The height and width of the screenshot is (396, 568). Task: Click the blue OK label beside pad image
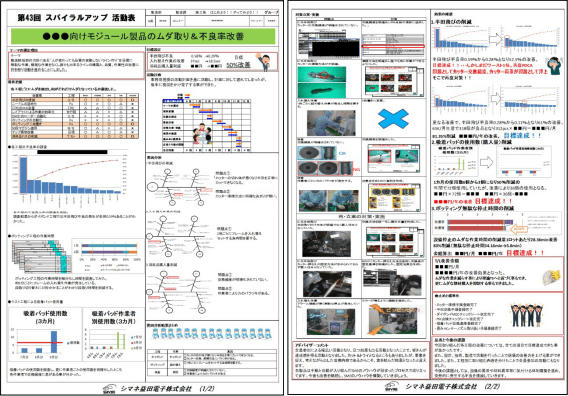342,153
